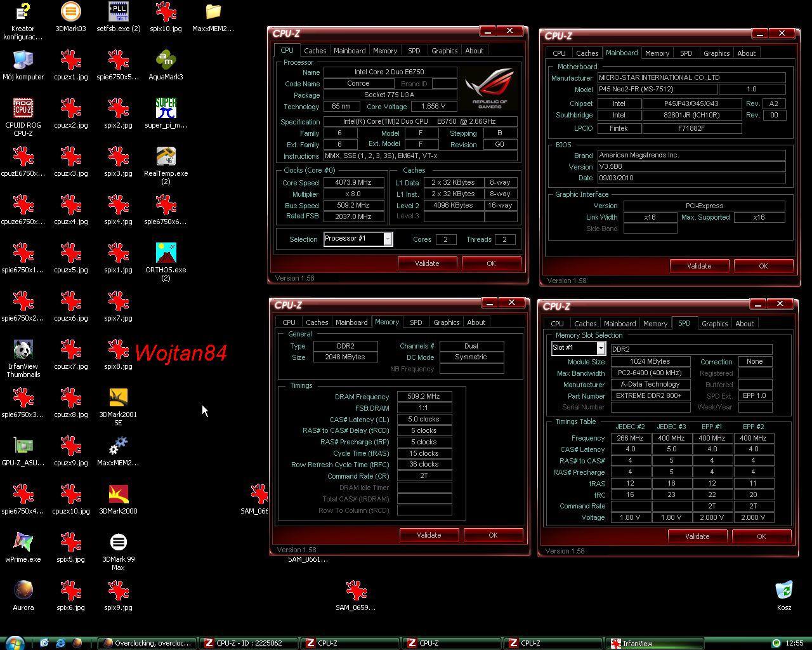Open SAM_0659 image file on desktop
Viewport: 812px width, 650px height.
point(356,595)
